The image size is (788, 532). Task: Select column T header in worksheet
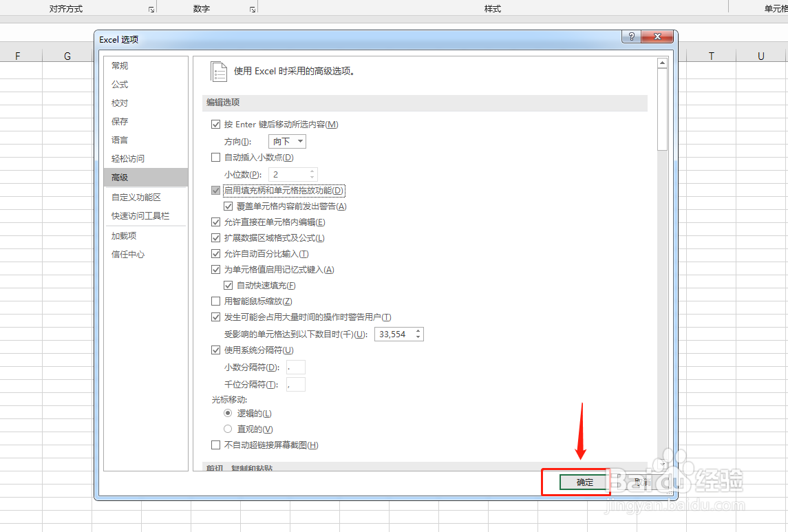(711, 56)
